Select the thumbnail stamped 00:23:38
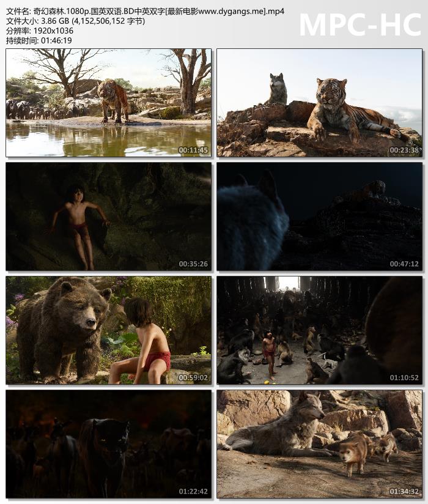Viewport: 428px width, 504px height. click(x=319, y=103)
